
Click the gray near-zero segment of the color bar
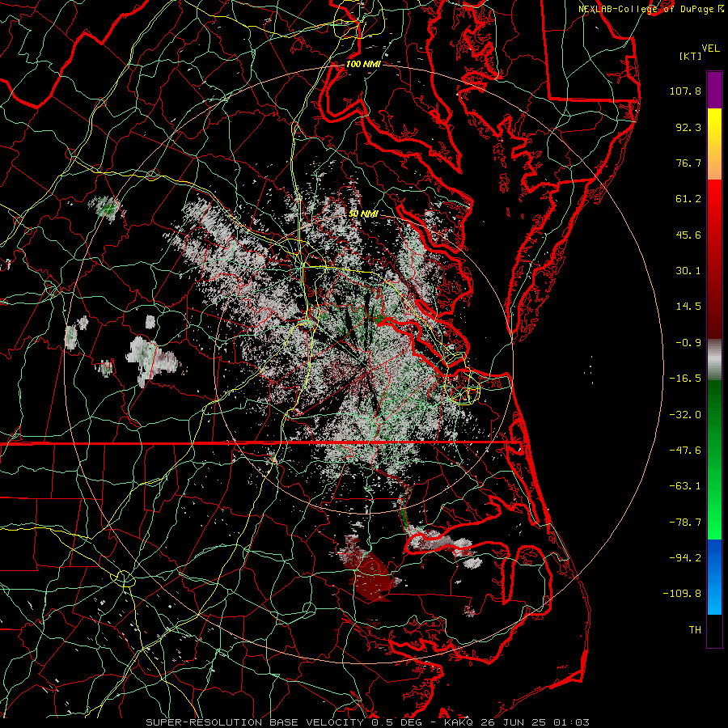click(714, 360)
